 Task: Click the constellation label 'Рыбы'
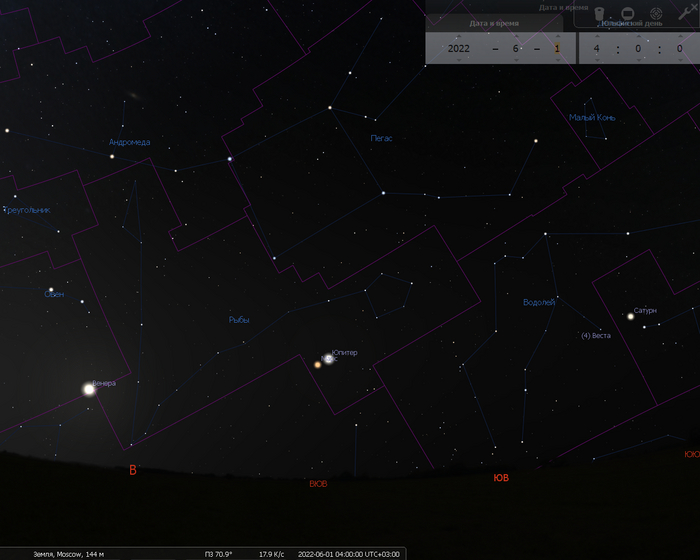coord(239,320)
